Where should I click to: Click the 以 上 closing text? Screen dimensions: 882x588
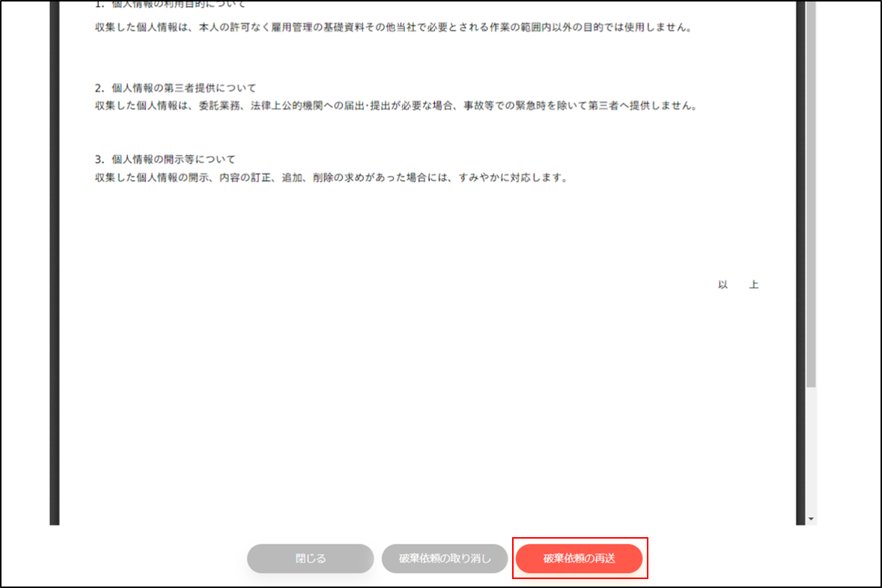[738, 284]
